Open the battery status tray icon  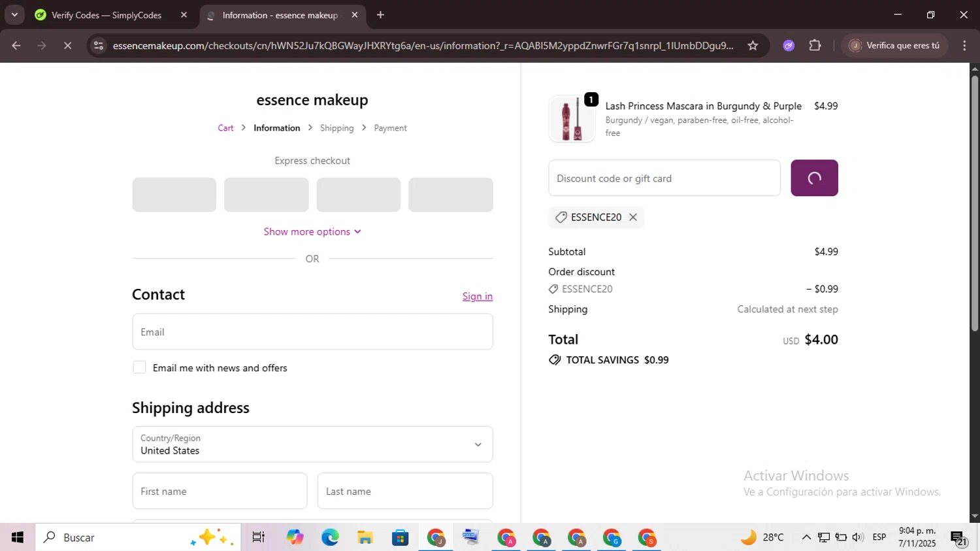841,537
